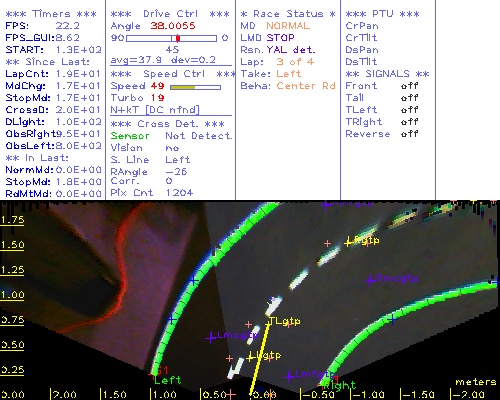Toggle the Reverse signal off indicator
Image resolution: width=500 pixels, height=400 pixels.
coord(410,134)
